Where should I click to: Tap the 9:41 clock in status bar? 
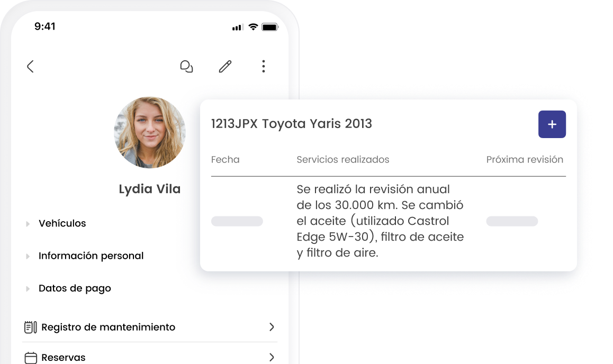pos(45,26)
